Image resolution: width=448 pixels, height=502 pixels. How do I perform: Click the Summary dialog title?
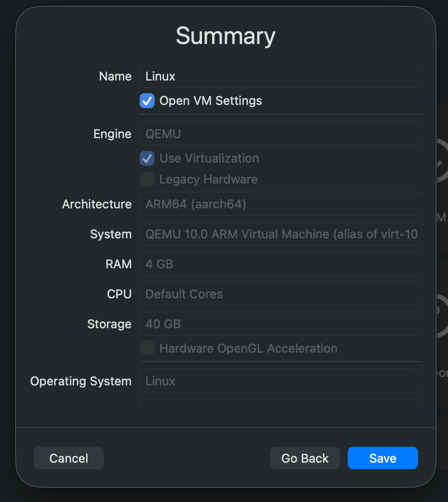tap(225, 36)
